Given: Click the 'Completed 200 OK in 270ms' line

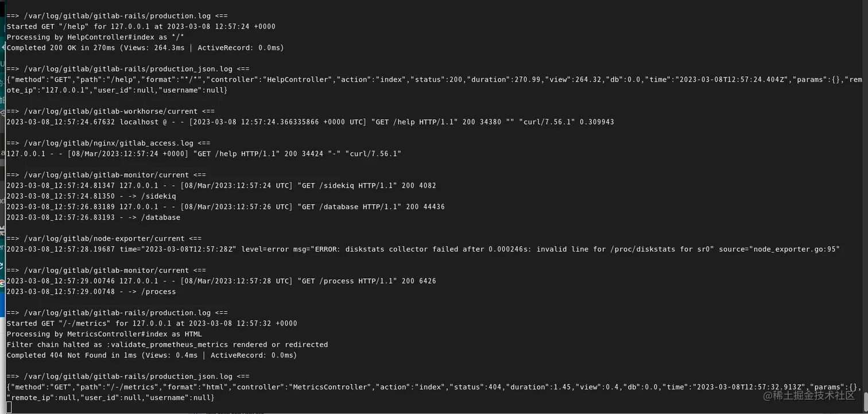Looking at the screenshot, I should [145, 48].
